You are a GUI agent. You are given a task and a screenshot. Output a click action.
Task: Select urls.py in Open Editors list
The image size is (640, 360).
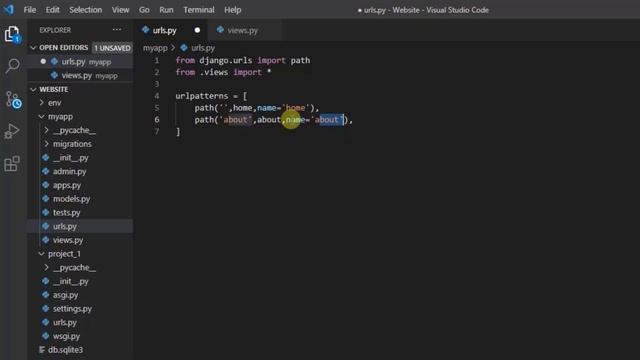tap(80, 62)
